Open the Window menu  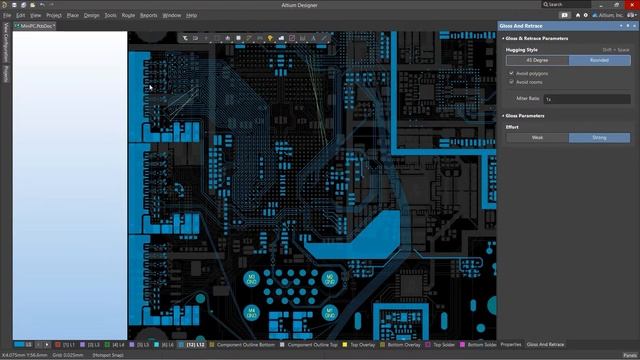(x=172, y=15)
